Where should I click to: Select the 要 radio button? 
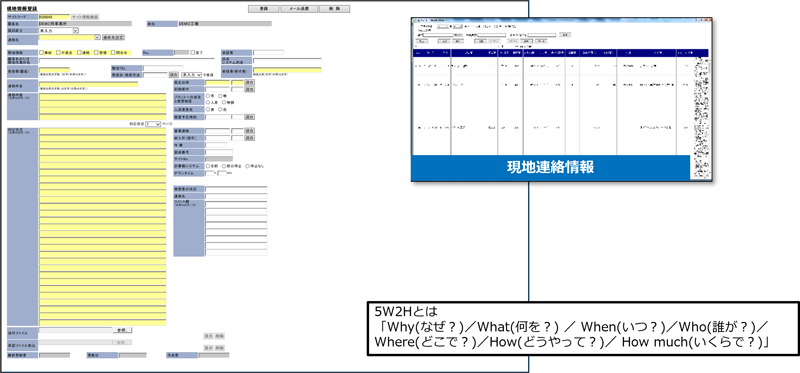click(x=208, y=109)
